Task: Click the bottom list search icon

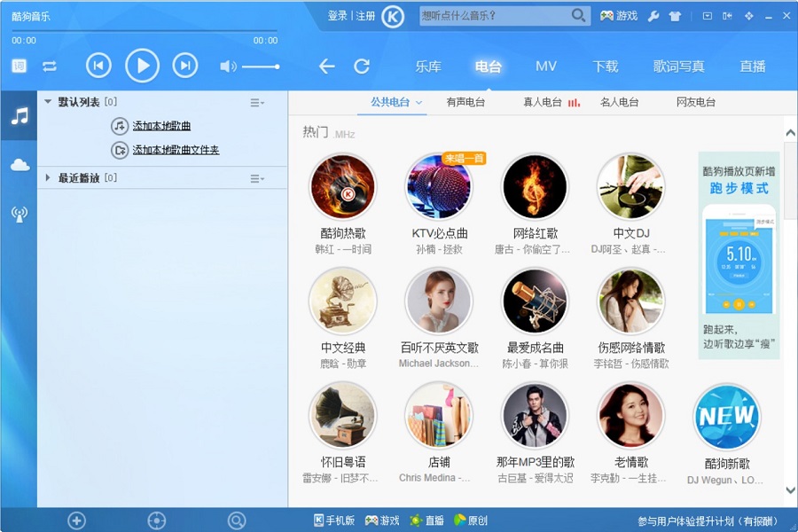Action: tap(237, 520)
